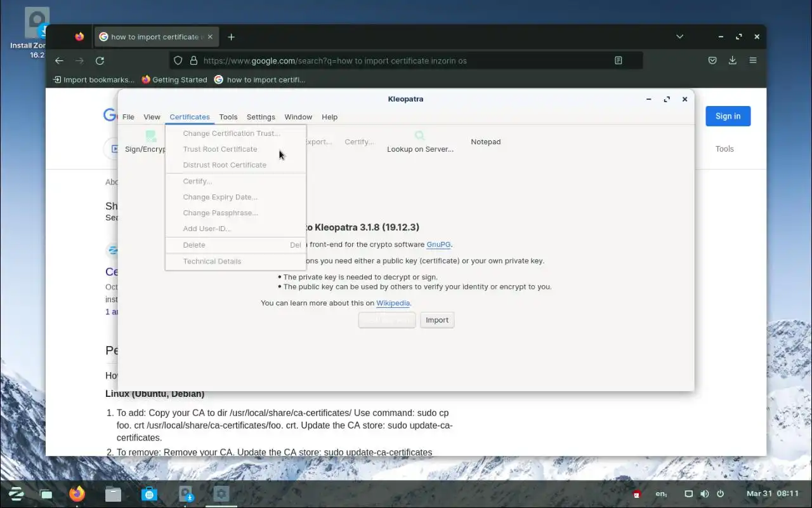
Task: Click the power icon in tray
Action: point(721,493)
